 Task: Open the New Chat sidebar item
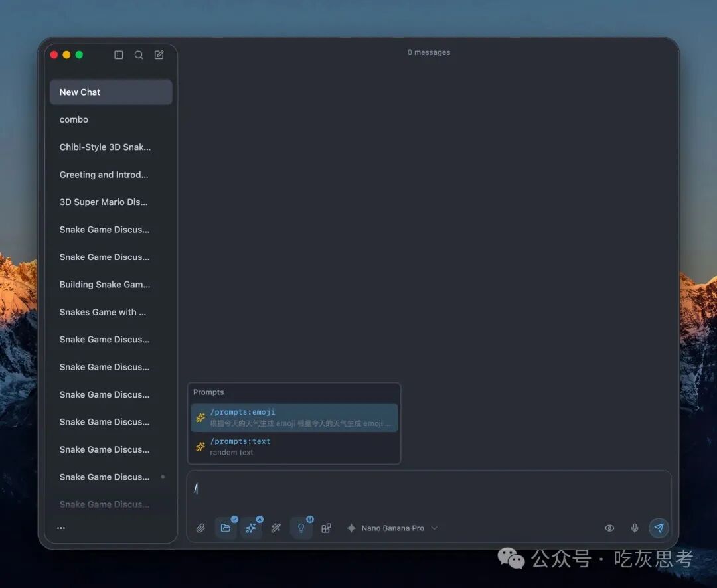pos(111,92)
